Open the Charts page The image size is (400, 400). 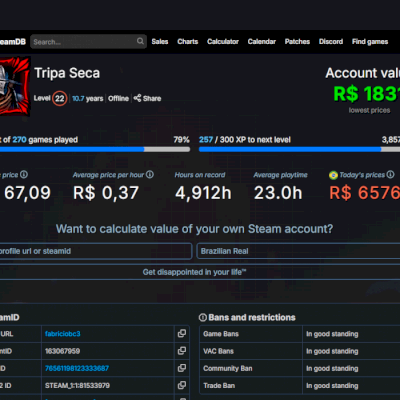188,42
